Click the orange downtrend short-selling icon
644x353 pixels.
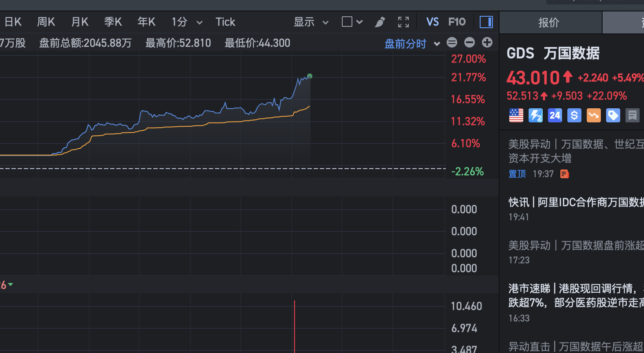[x=594, y=115]
